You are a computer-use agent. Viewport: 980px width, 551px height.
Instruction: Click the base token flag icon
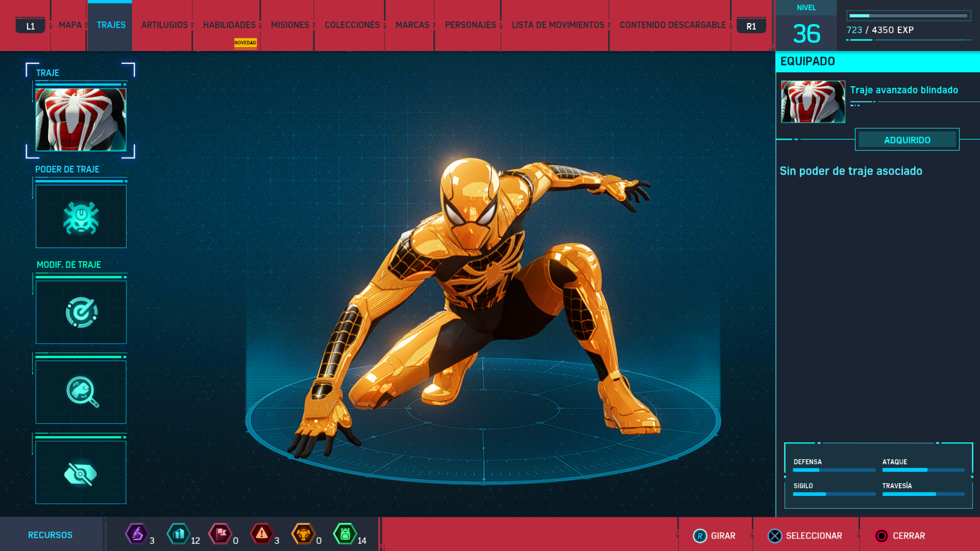click(x=220, y=534)
